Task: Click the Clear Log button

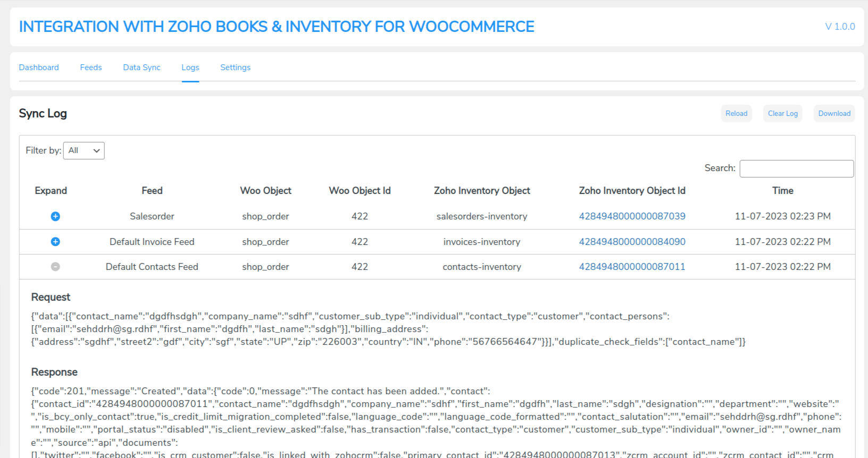Action: click(x=783, y=113)
